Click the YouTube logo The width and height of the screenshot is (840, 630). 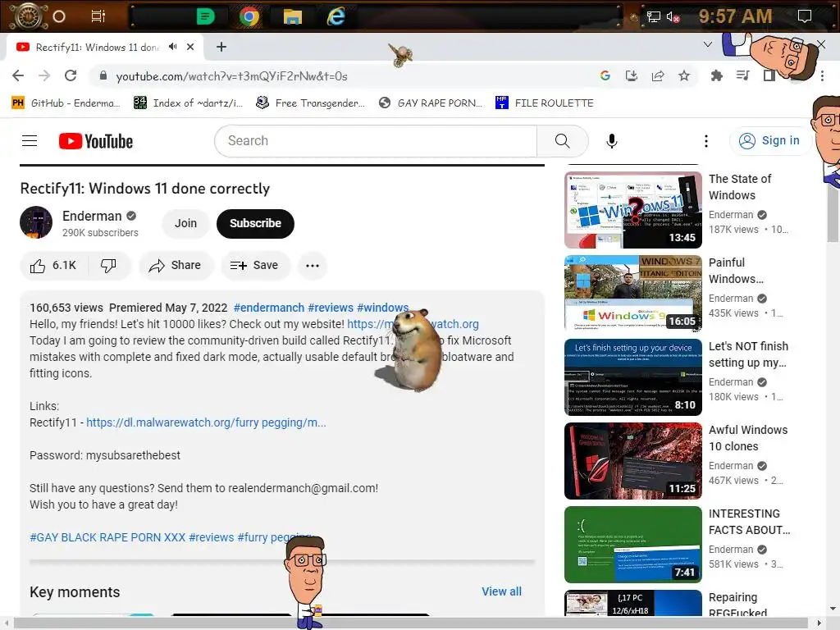96,141
